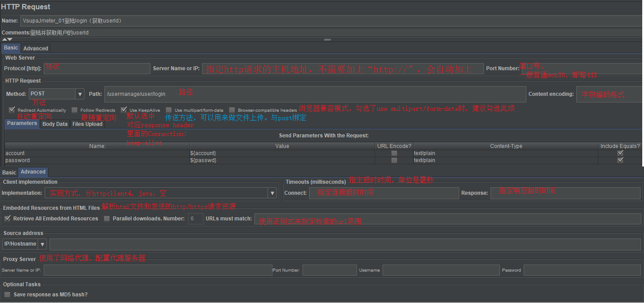The image size is (644, 303).
Task: Select the ${passwd} value cell
Action: coord(282,160)
